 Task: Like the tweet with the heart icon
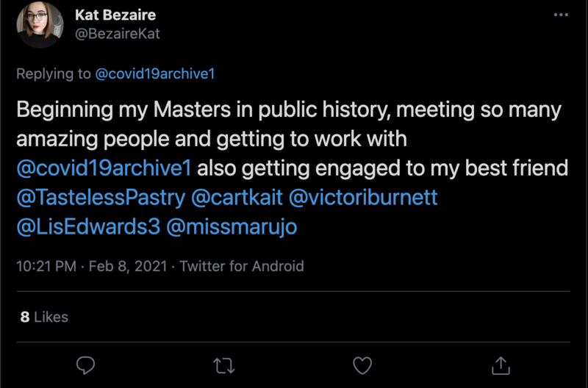(362, 364)
